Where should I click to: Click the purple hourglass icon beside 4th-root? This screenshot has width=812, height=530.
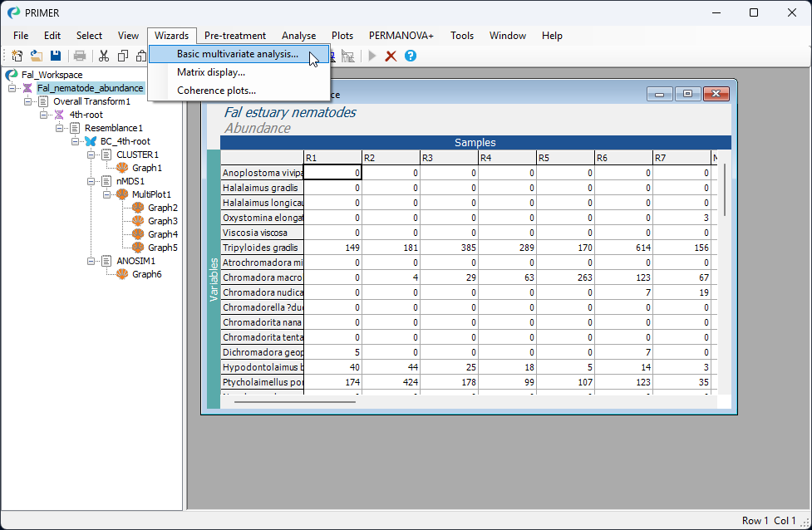[x=60, y=115]
